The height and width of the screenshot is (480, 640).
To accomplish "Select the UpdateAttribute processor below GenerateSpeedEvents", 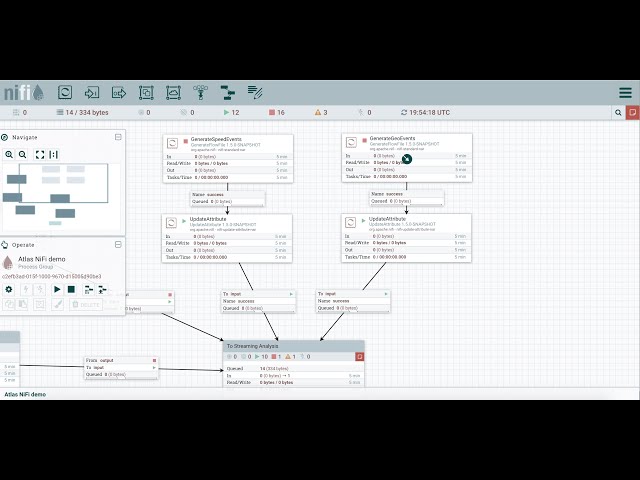I will pos(227,238).
